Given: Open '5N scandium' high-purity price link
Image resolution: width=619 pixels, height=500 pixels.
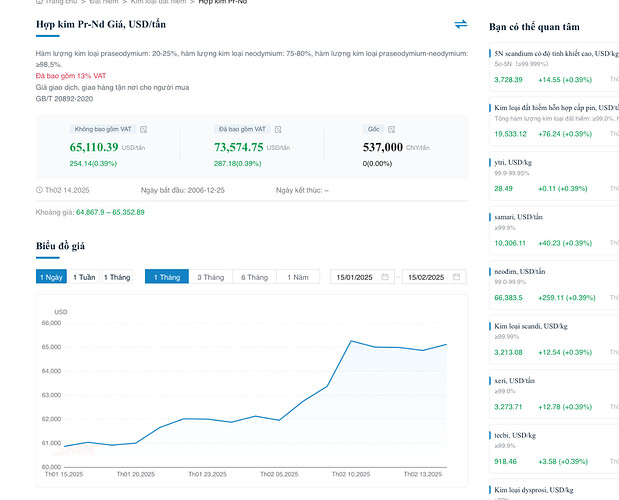Looking at the screenshot, I should pos(555,51).
